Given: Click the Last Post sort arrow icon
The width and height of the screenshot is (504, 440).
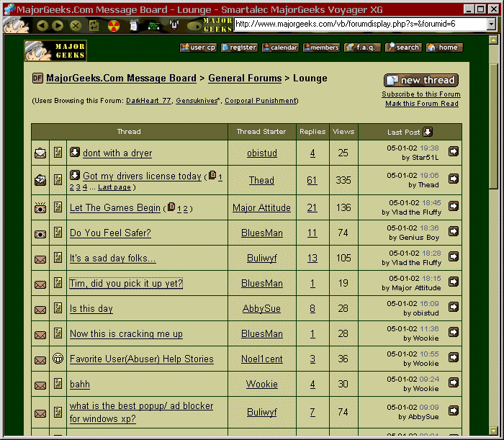Looking at the screenshot, I should pyautogui.click(x=428, y=132).
